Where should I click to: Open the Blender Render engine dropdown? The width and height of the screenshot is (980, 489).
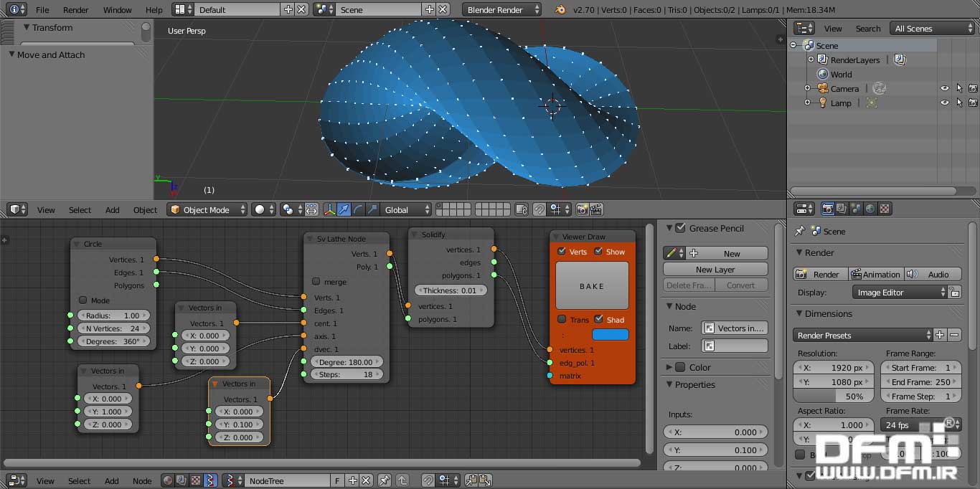click(x=502, y=9)
